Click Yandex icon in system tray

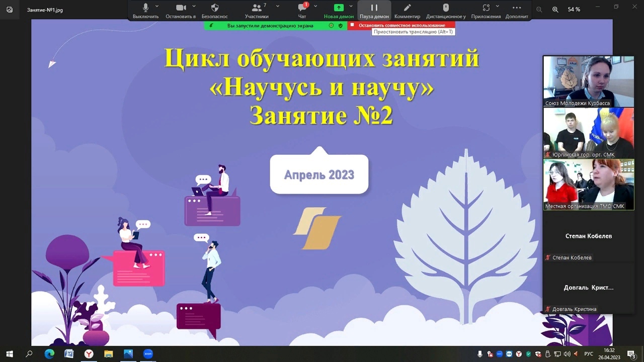(x=518, y=354)
